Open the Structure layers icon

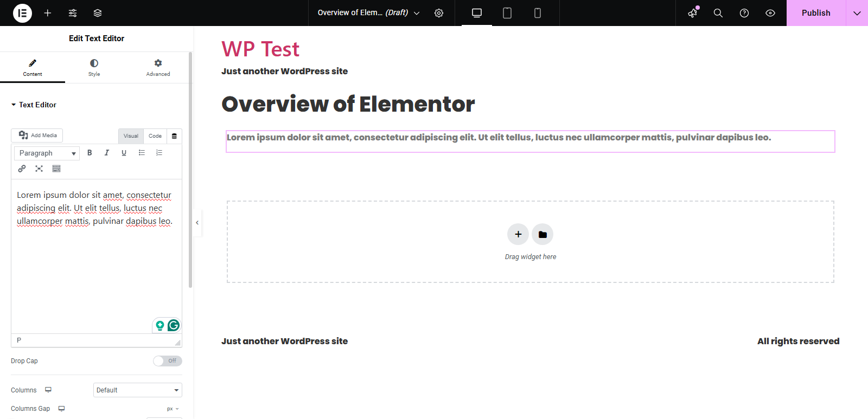(x=98, y=13)
